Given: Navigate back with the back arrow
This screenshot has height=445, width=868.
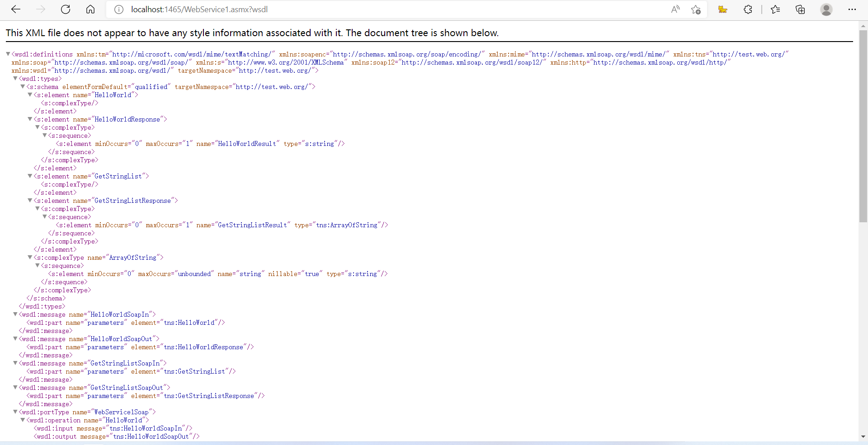Looking at the screenshot, I should coord(15,9).
